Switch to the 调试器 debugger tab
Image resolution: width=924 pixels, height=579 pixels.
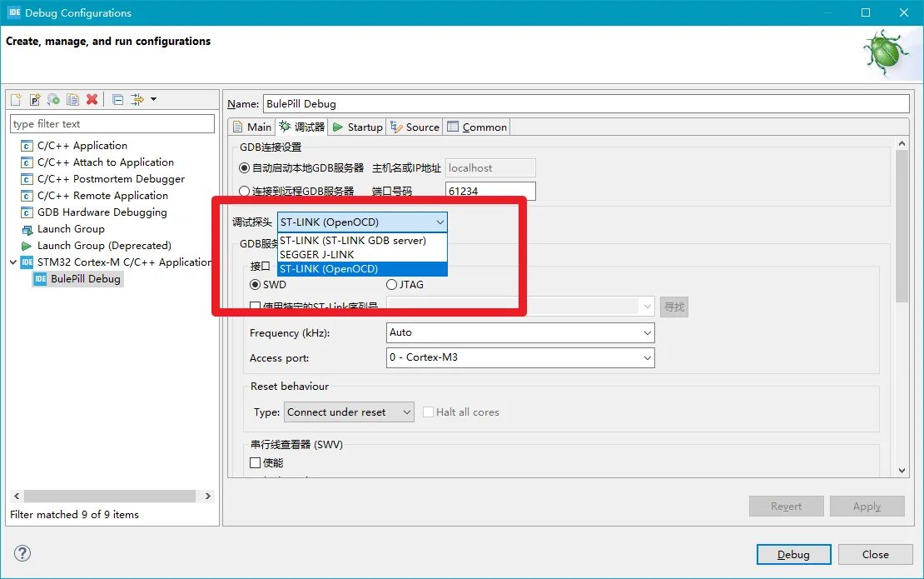click(x=302, y=127)
